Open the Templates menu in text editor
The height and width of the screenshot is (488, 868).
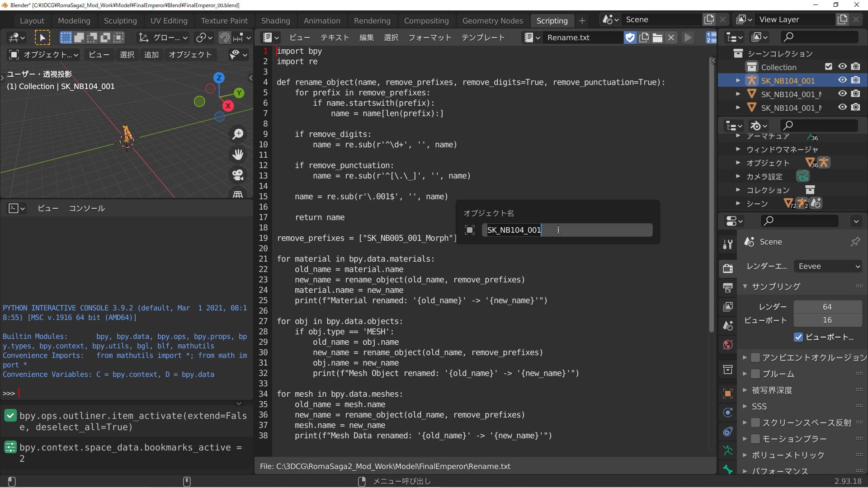[x=483, y=38]
